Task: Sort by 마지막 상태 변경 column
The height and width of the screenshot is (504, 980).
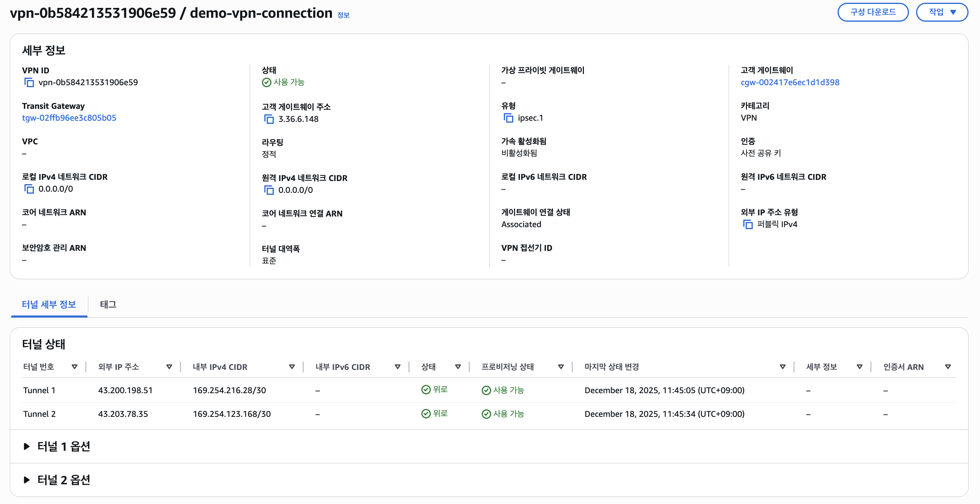Action: coord(782,367)
